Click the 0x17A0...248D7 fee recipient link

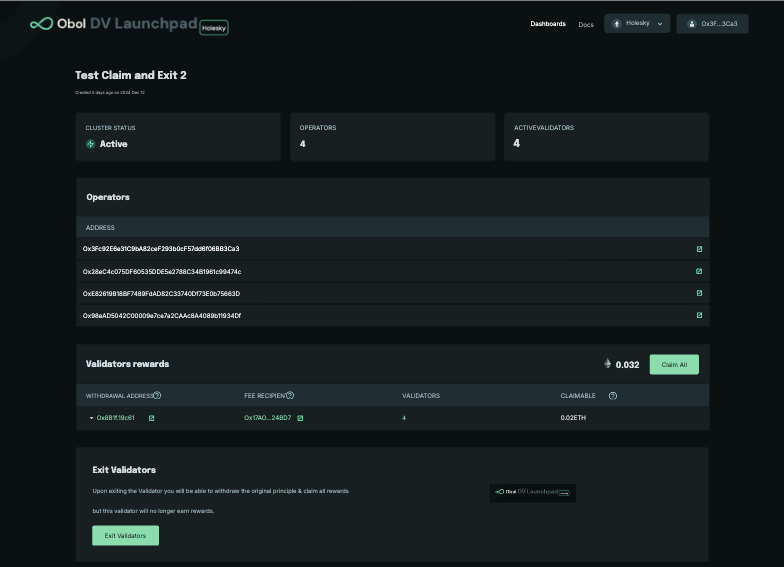pyautogui.click(x=267, y=418)
